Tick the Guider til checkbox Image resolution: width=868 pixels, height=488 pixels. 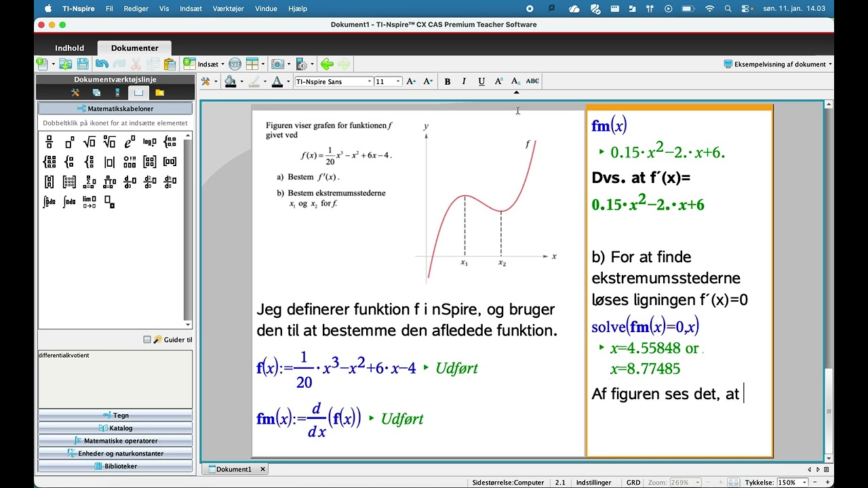pyautogui.click(x=147, y=340)
